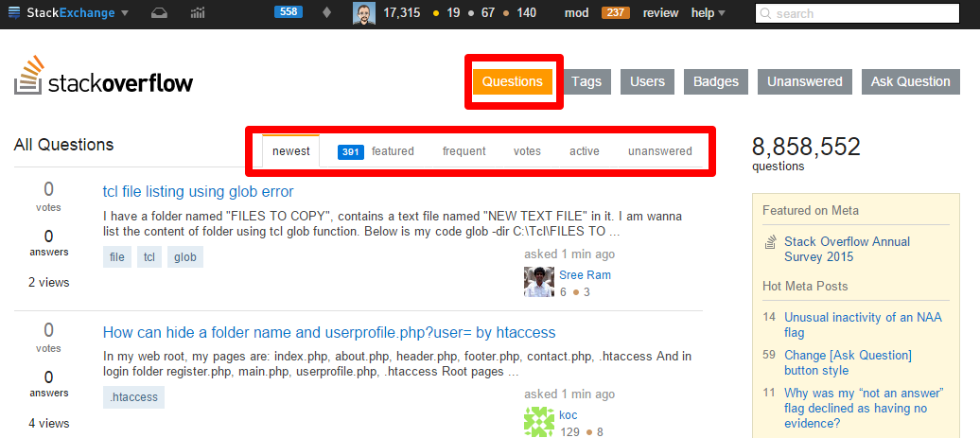Image resolution: width=980 pixels, height=438 pixels.
Task: Click the 17,315 reputation score
Action: pyautogui.click(x=401, y=12)
